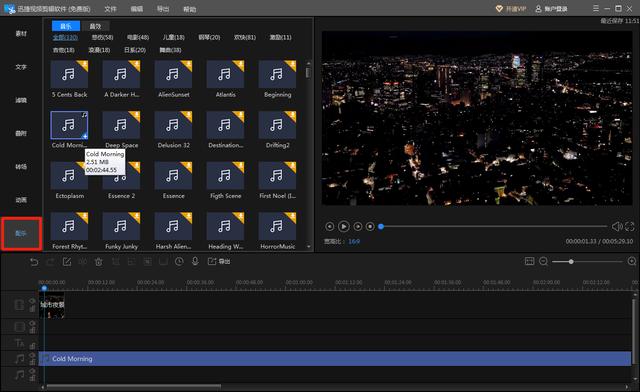Open the 配乐 music panel in sidebar
This screenshot has height=392, width=640.
pyautogui.click(x=21, y=233)
